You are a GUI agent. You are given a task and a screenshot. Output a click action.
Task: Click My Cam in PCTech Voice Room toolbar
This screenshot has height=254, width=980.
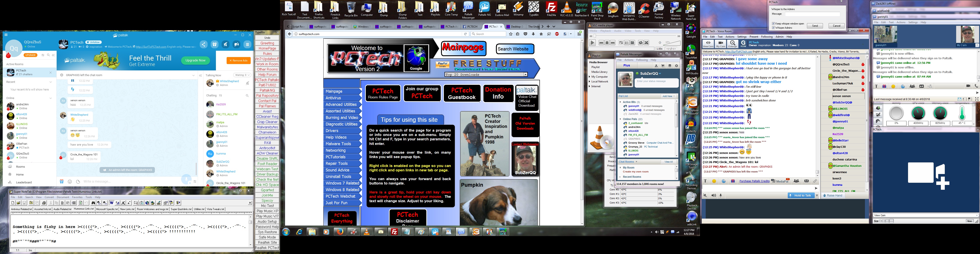pyautogui.click(x=721, y=44)
